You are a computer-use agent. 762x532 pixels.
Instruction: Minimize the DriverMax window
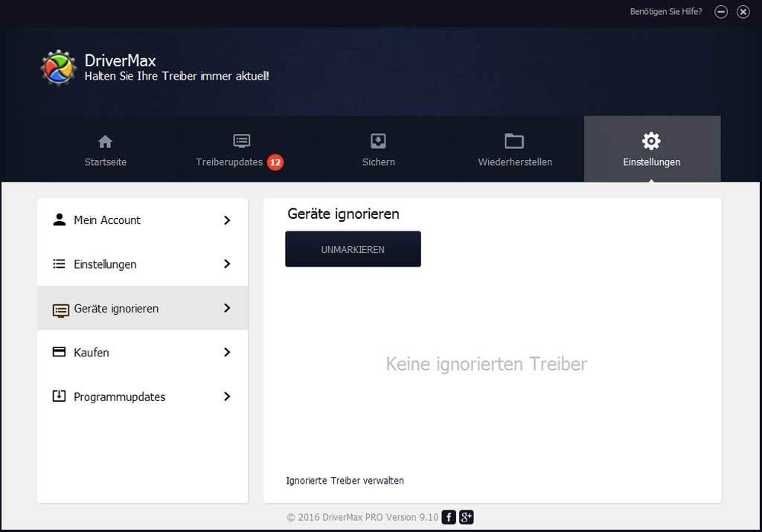pos(720,12)
